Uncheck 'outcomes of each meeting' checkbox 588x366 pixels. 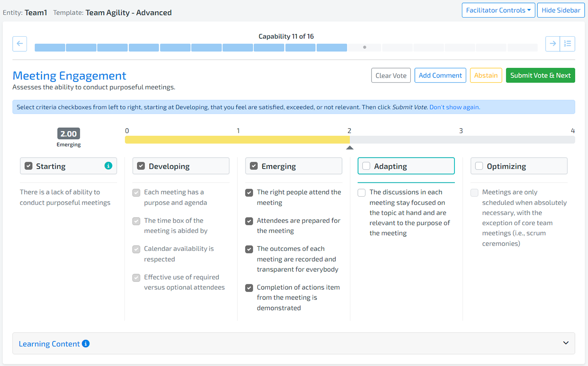click(249, 249)
